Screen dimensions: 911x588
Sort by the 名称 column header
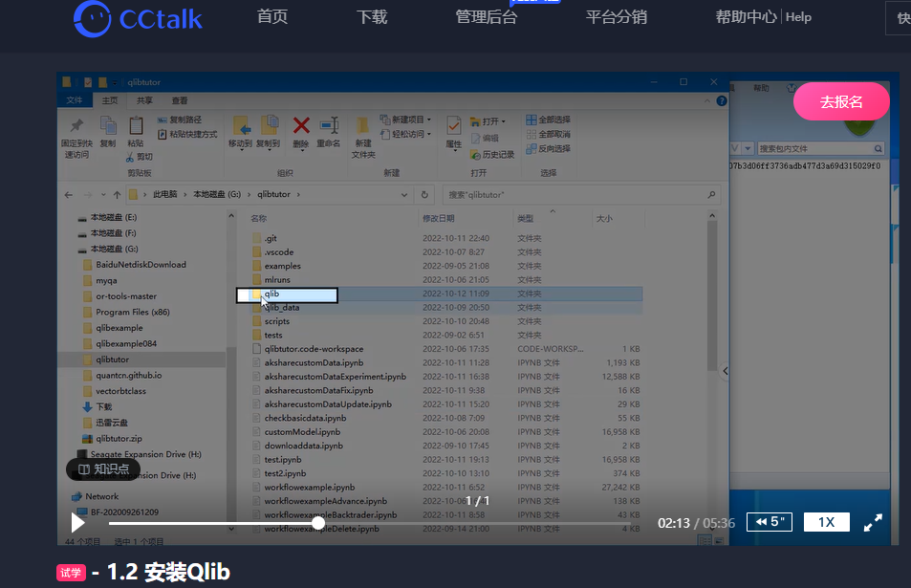258,218
